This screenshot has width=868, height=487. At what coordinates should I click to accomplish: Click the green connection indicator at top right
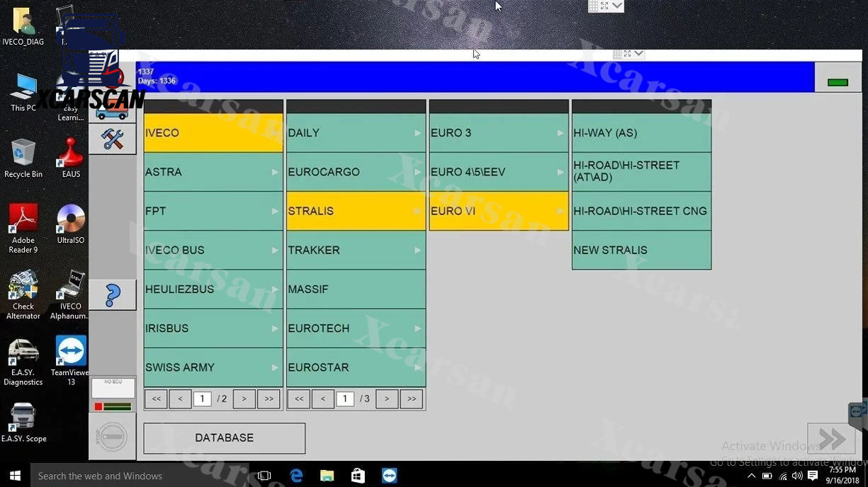click(838, 83)
